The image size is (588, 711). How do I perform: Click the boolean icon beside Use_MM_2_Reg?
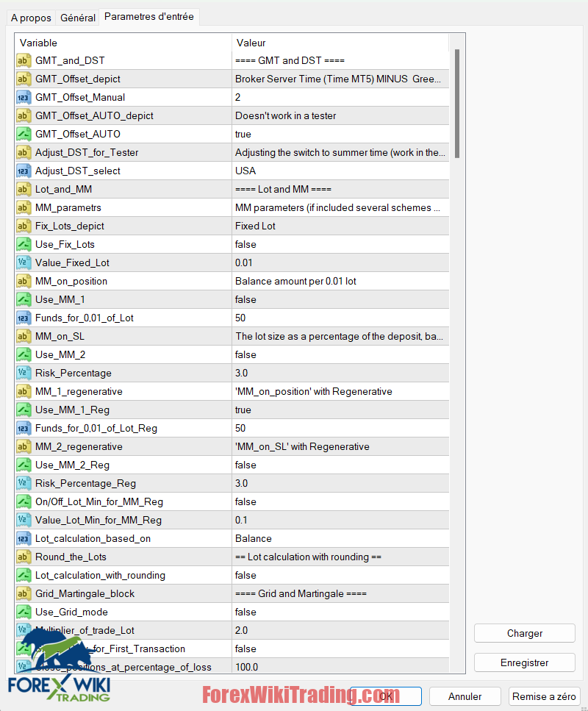click(24, 465)
